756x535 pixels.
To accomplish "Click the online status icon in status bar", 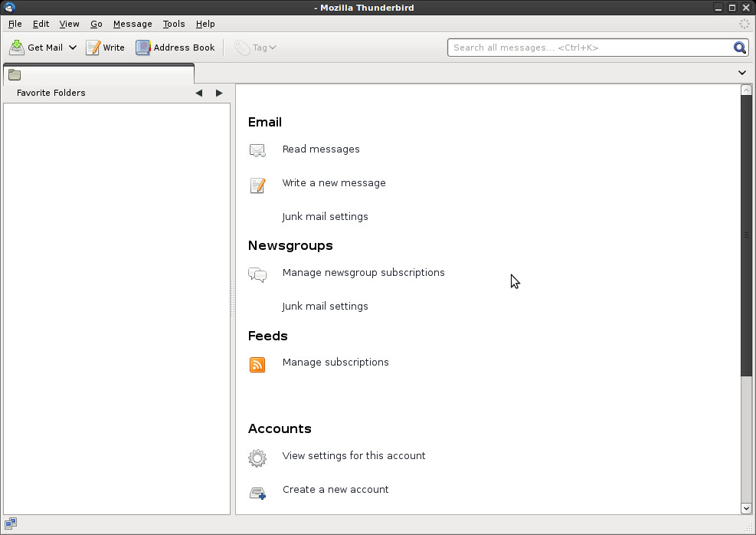I will click(x=11, y=524).
